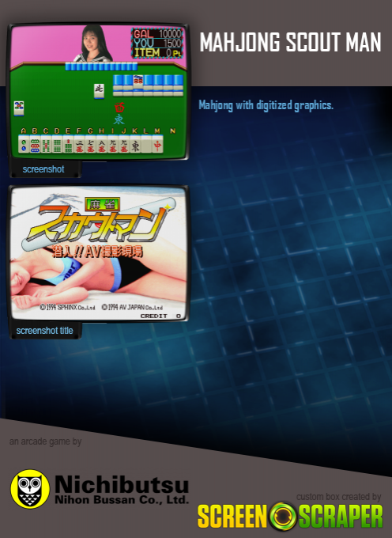Click the cyan 東 wind indicator
This screenshot has width=392, height=538.
pyautogui.click(x=119, y=119)
